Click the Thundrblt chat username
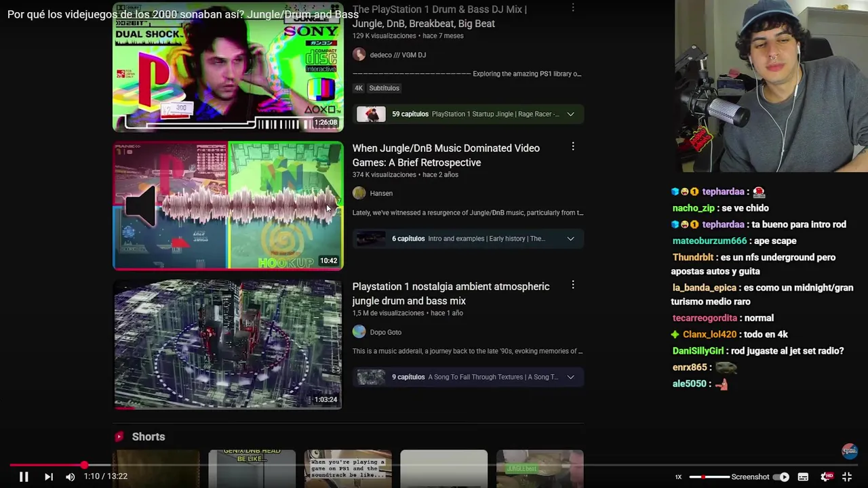This screenshot has width=868, height=488. [693, 258]
